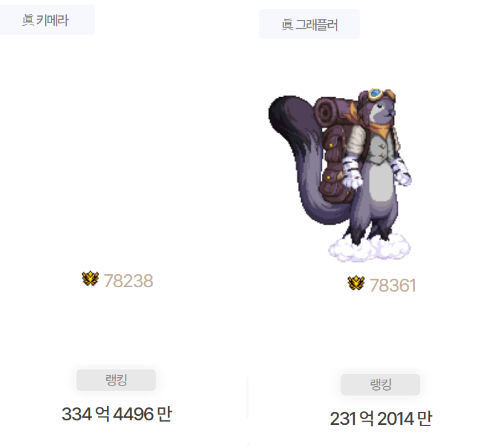The height and width of the screenshot is (448, 482).
Task: Click the vertical divider between the two characters
Action: tap(247, 398)
